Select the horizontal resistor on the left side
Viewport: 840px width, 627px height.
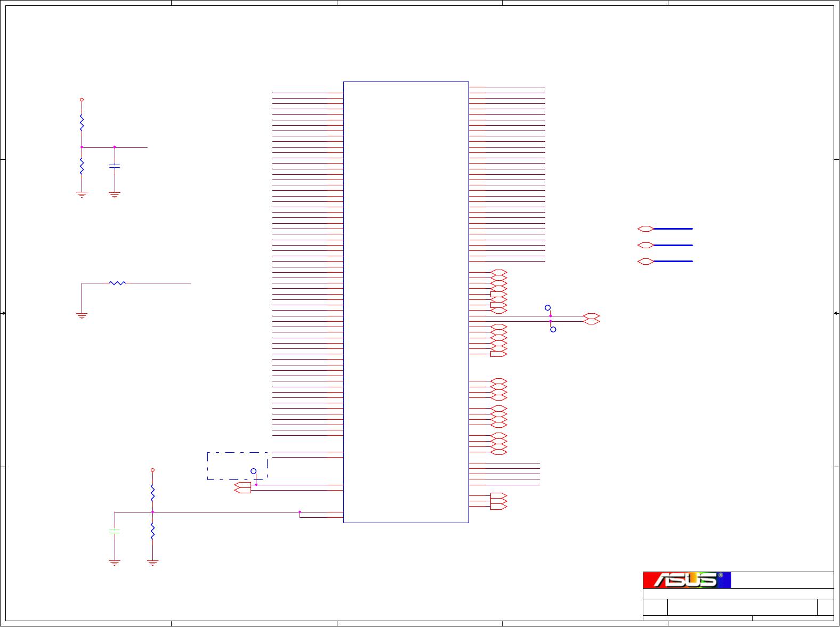coord(117,283)
